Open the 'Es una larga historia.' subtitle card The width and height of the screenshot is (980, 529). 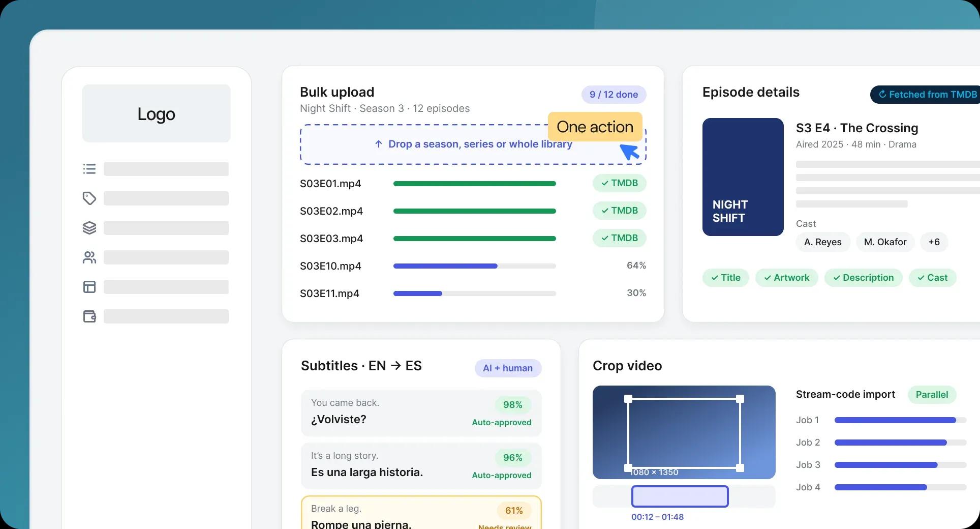(421, 466)
